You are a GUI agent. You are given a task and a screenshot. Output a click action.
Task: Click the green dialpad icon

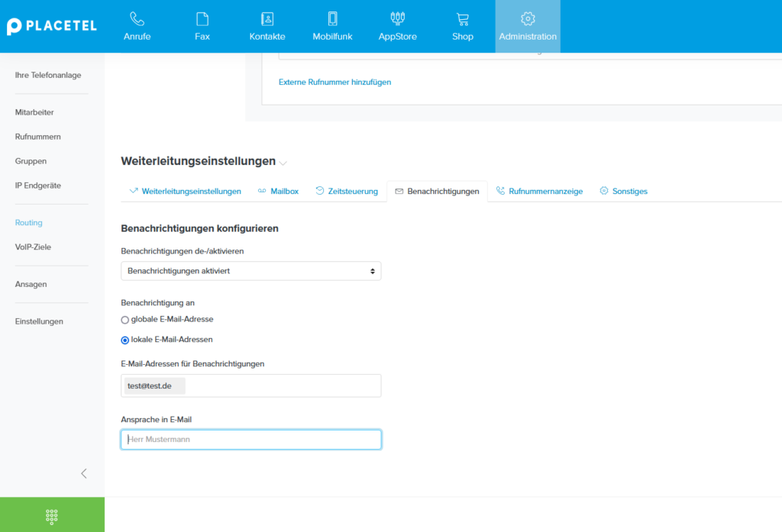[52, 517]
